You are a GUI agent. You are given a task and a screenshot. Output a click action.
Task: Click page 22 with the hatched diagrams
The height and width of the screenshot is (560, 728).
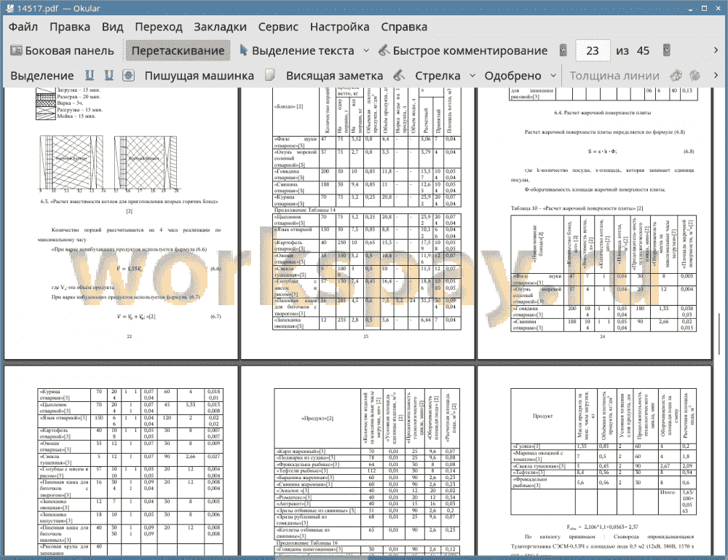click(x=121, y=223)
